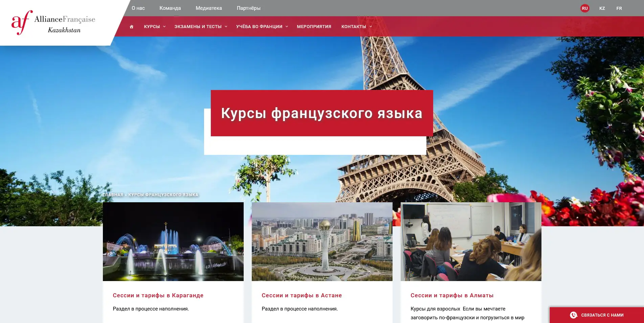Viewport: 644px width, 323px height.
Task: Expand the ЭКЗАМЕНЫ И ТЕСТЫ chevron
Action: [226, 27]
